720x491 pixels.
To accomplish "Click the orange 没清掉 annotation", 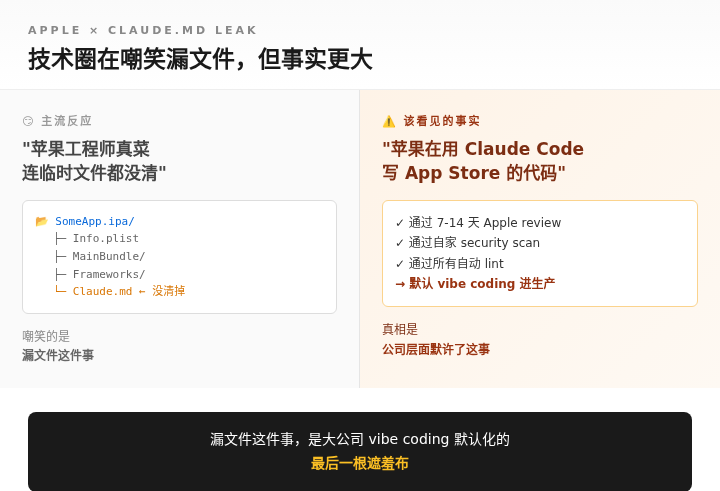I will [x=169, y=291].
